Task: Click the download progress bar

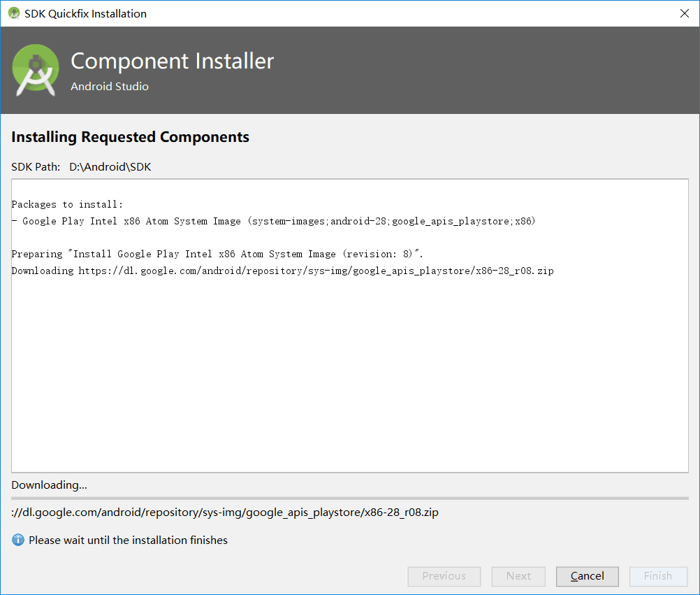Action: (350, 498)
